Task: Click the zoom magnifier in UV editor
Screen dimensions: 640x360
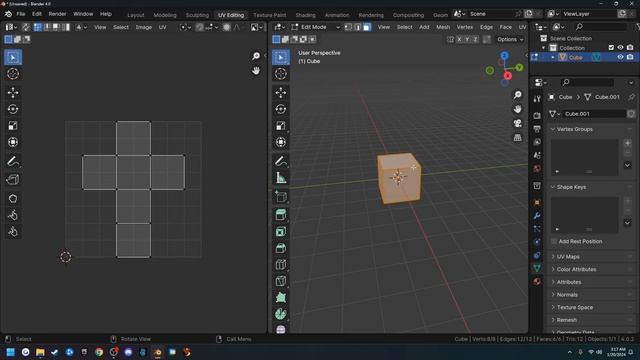Action: [x=256, y=56]
